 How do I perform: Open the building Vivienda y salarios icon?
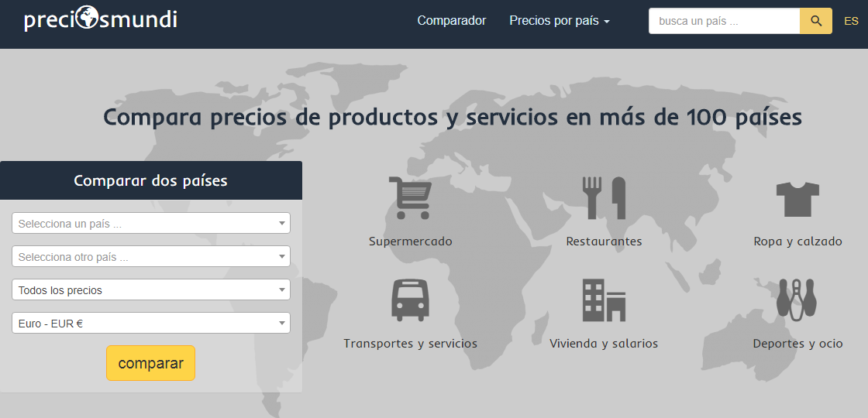[x=604, y=300]
